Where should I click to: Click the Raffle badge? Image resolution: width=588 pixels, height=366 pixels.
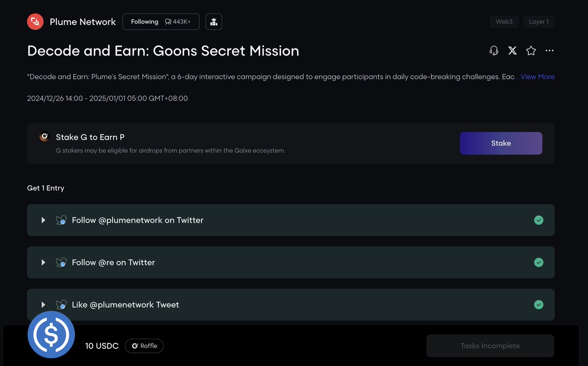pyautogui.click(x=144, y=346)
